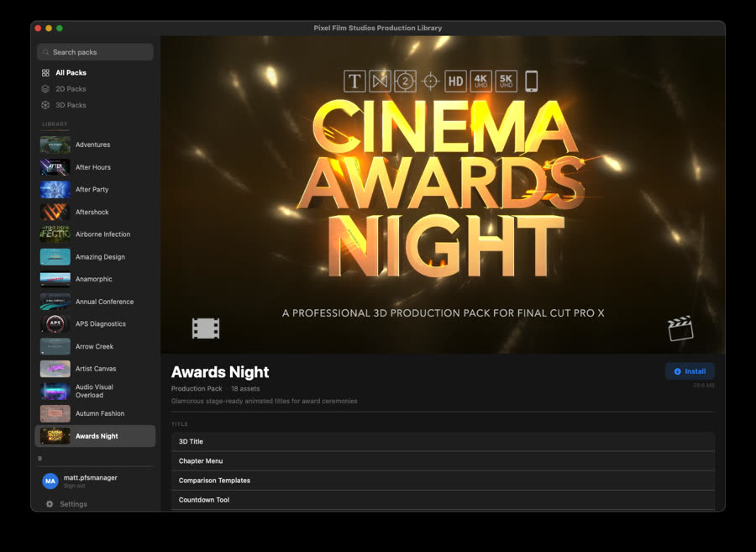Screen dimensions: 756x552
Task: Click the Settings gear icon
Action: (50, 504)
